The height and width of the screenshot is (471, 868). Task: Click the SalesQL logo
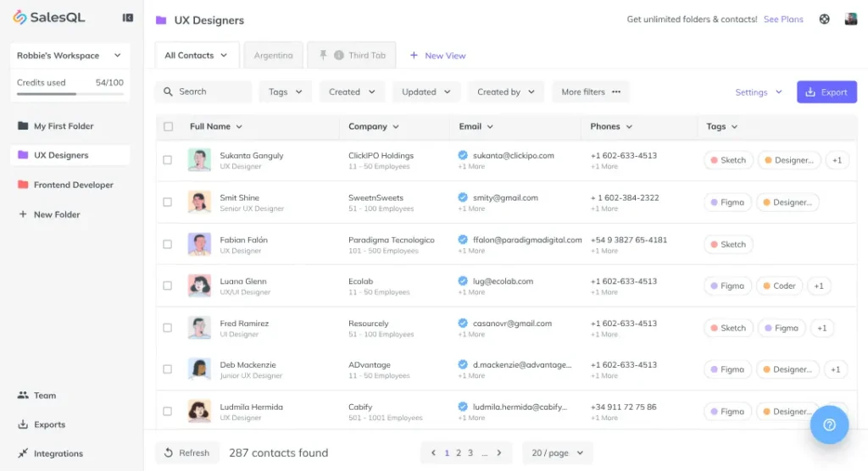(x=48, y=18)
